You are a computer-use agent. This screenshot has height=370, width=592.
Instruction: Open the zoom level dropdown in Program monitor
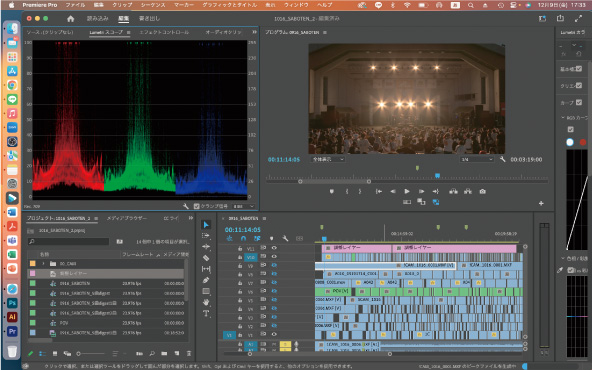[328, 159]
